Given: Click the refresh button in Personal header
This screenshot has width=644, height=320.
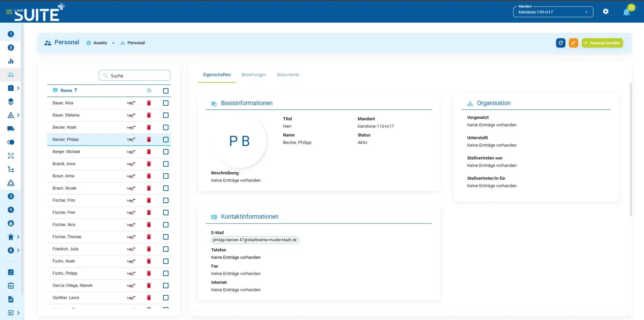Looking at the screenshot, I should pyautogui.click(x=561, y=43).
